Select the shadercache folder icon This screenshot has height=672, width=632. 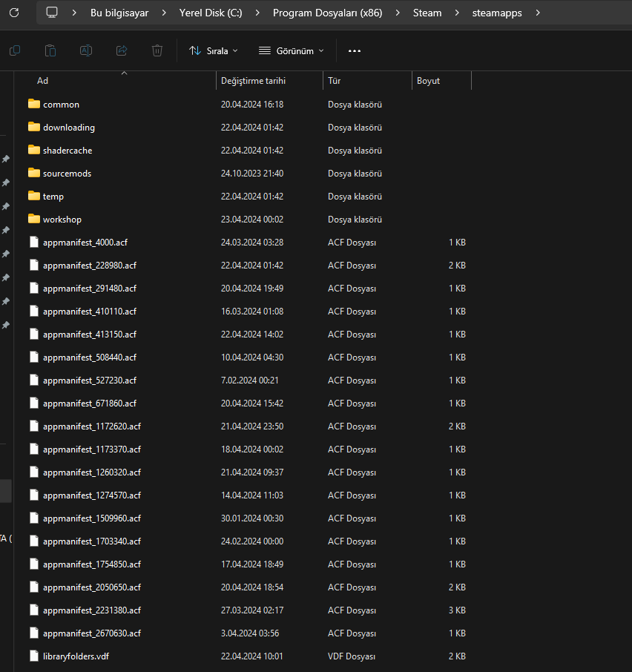[x=34, y=150]
